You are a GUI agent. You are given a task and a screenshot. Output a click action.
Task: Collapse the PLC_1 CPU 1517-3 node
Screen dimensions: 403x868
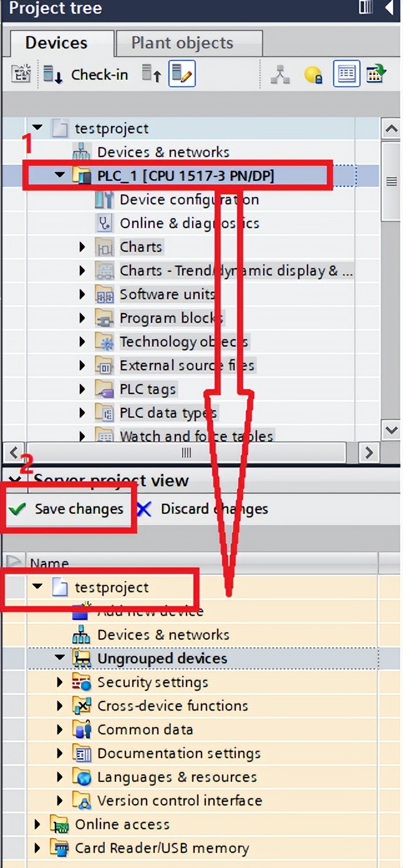[x=60, y=176]
